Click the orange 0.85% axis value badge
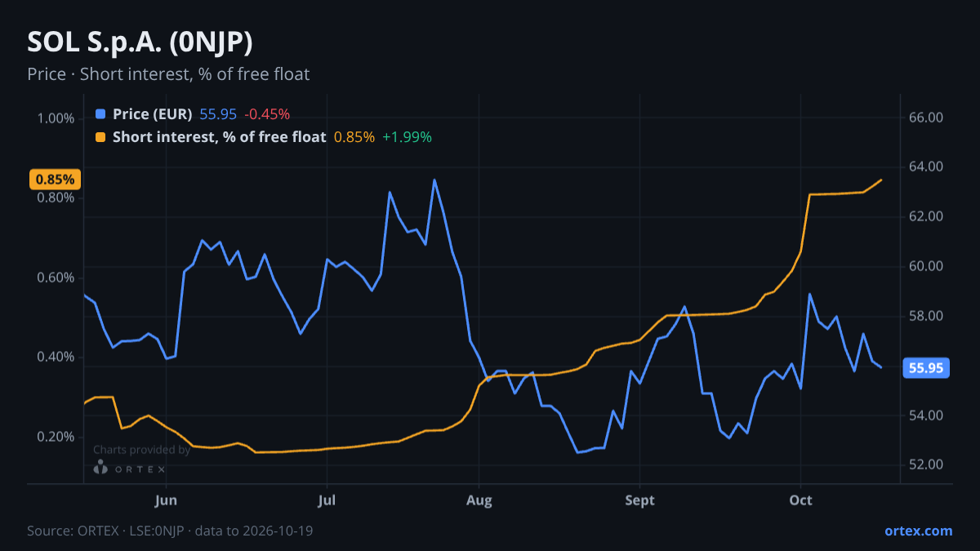980x551 pixels. click(55, 179)
